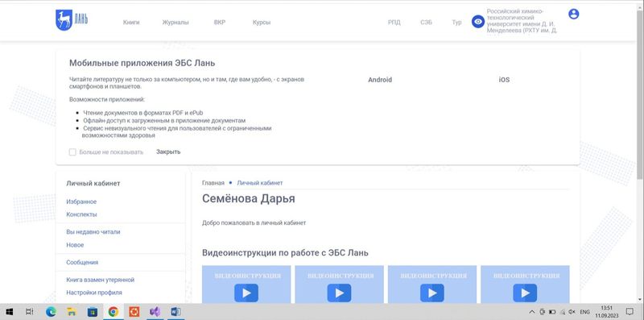Open the Курсы section
Viewport: 644px width, 320px height.
pyautogui.click(x=262, y=23)
